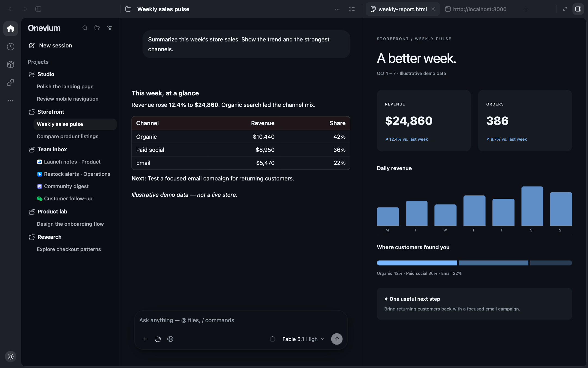The height and width of the screenshot is (368, 588).
Task: Toggle the right side panel icon
Action: point(578,9)
